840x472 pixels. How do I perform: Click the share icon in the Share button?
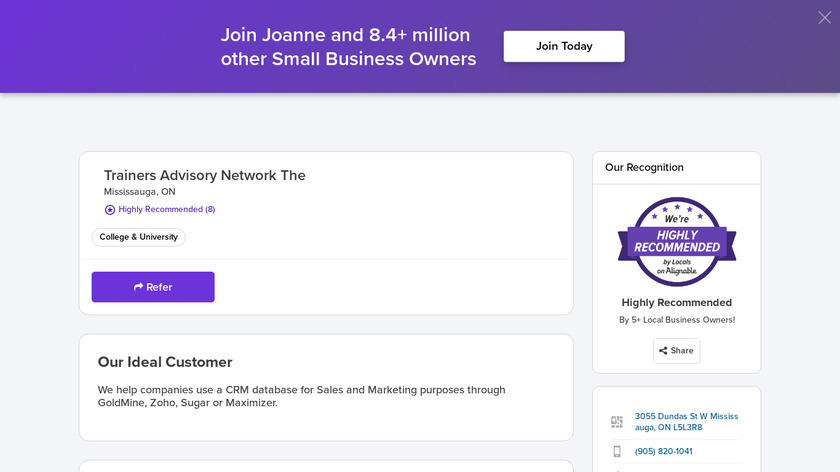(x=663, y=351)
